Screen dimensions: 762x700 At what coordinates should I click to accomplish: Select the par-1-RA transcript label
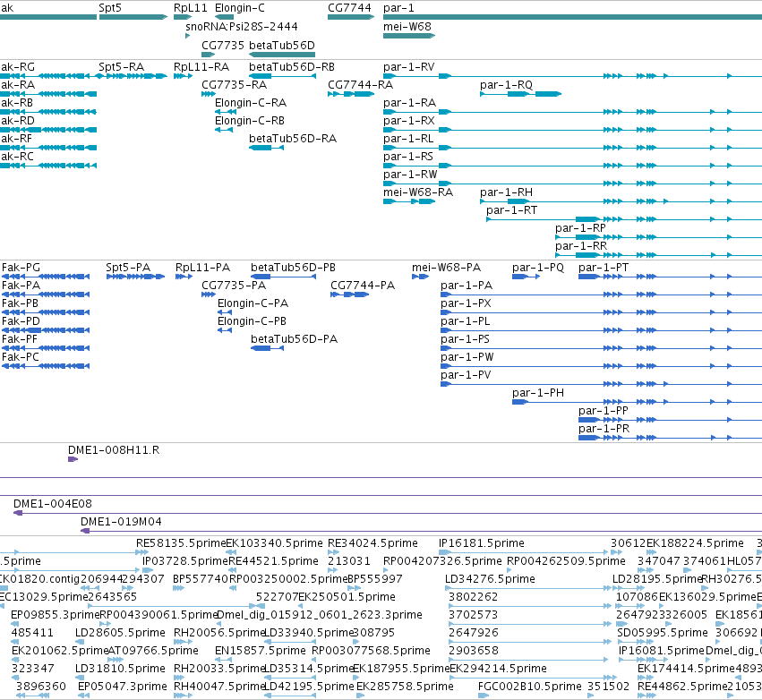pos(410,103)
